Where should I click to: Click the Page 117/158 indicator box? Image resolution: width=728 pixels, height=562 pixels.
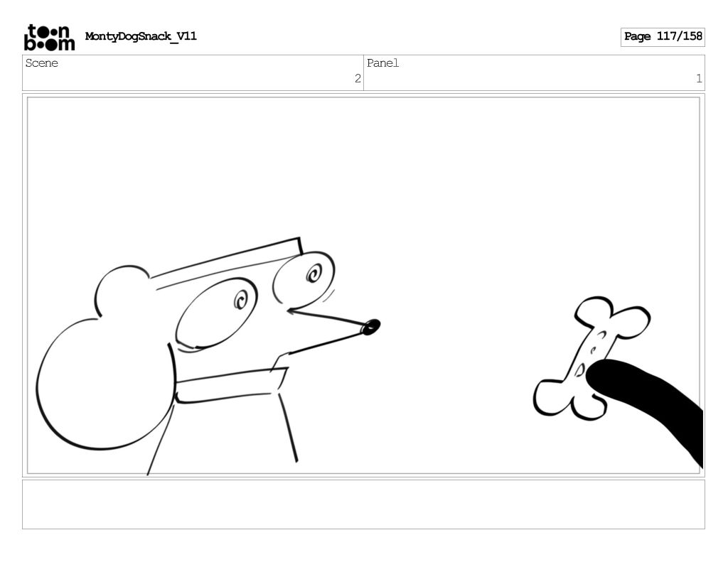[x=662, y=36]
